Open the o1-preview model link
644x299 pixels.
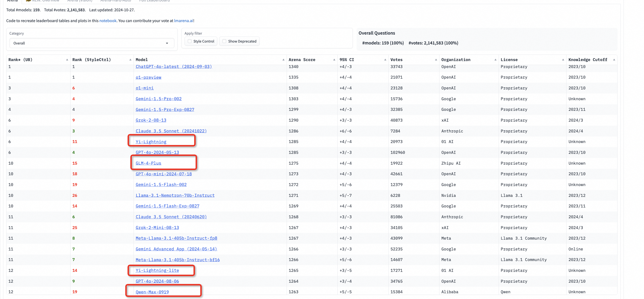click(148, 77)
